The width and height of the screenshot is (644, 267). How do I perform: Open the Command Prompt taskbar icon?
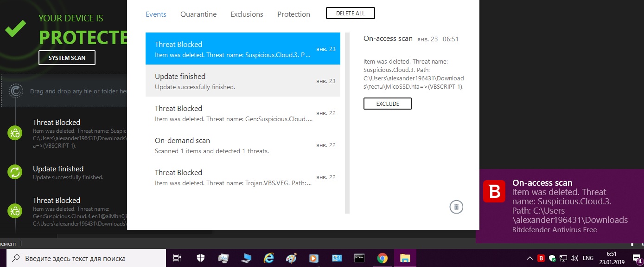click(359, 258)
